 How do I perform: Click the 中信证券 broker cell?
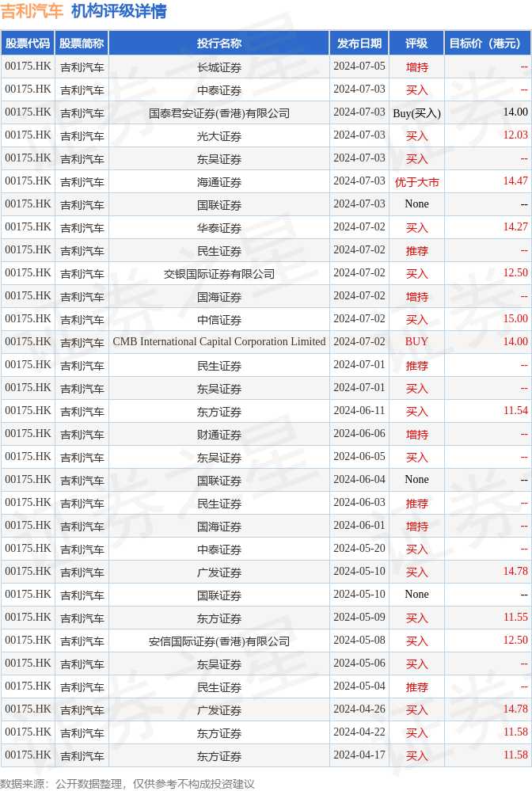point(218,320)
